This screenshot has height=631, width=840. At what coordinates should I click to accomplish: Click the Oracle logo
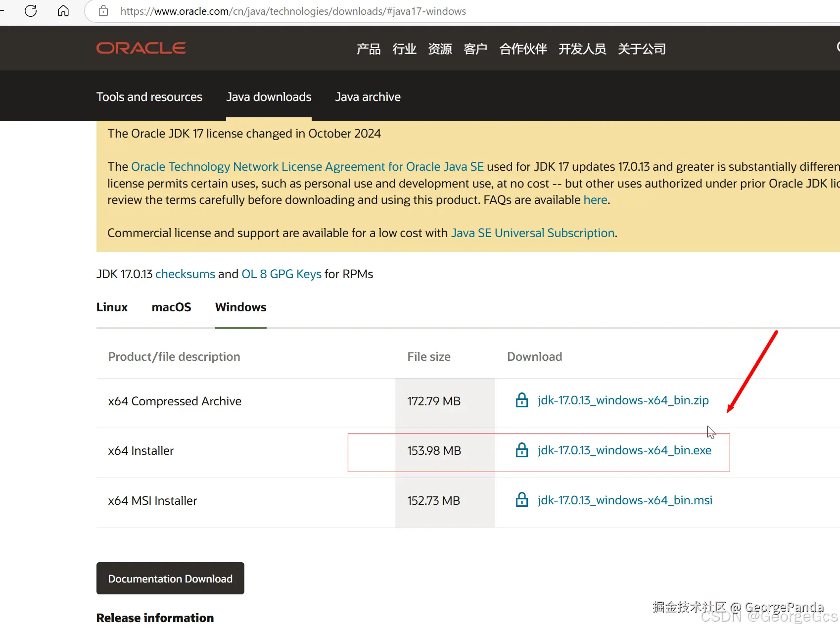(x=141, y=48)
